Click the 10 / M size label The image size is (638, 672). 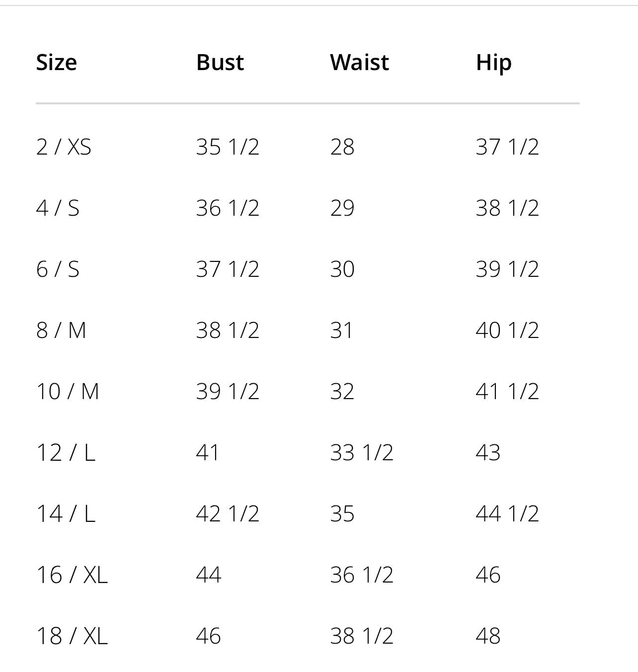tap(68, 392)
